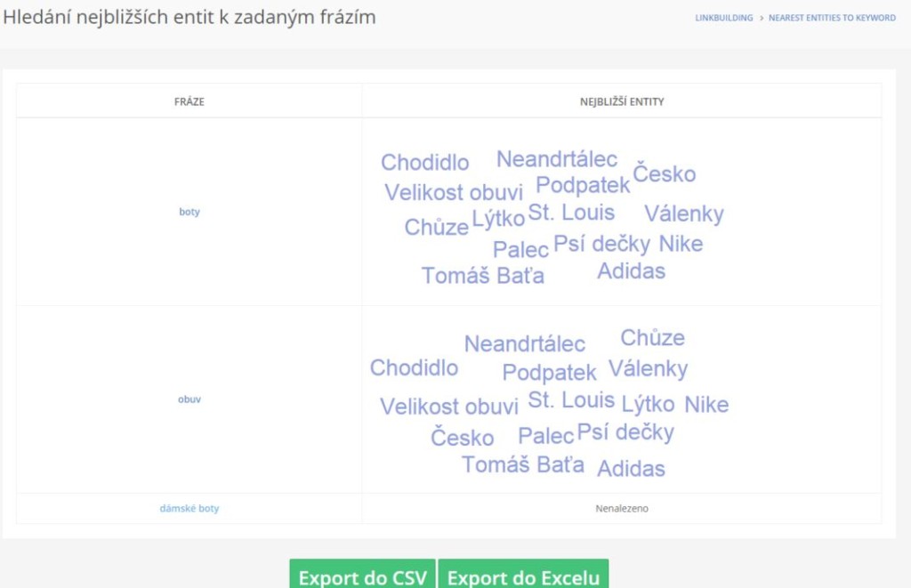
Task: Click the FRÁZE column header
Action: (x=189, y=101)
